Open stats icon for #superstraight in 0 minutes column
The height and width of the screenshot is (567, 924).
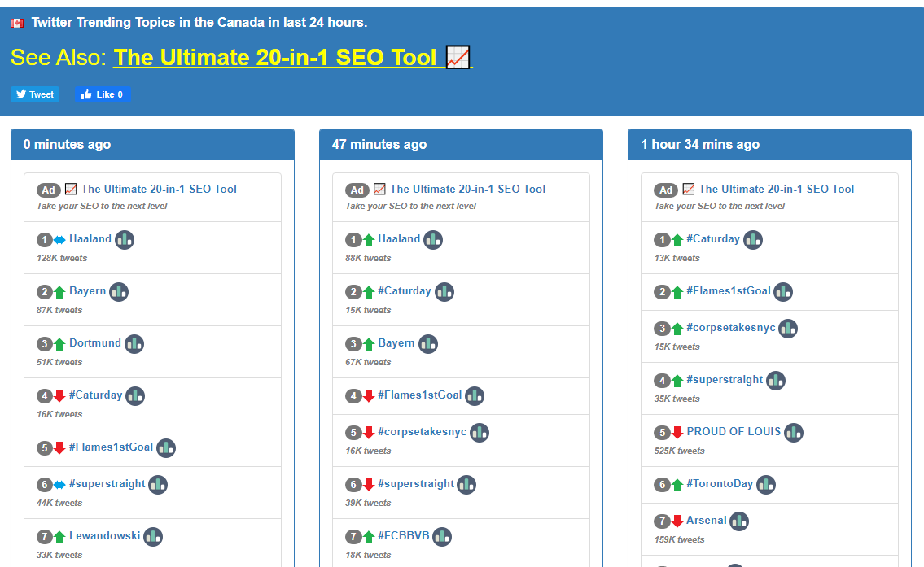157,485
